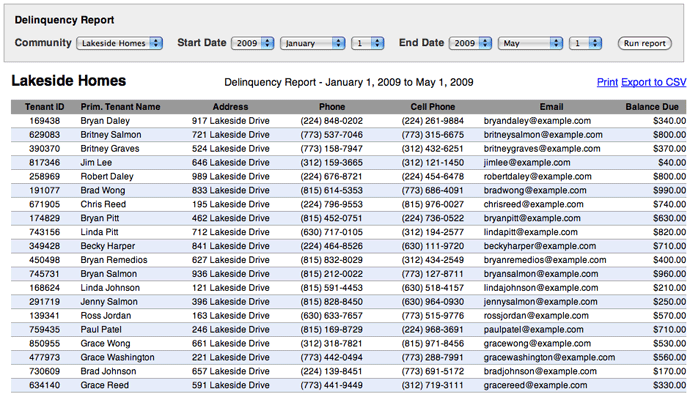Click the $400.00 balance due
The width and height of the screenshot is (689, 396).
click(x=669, y=260)
